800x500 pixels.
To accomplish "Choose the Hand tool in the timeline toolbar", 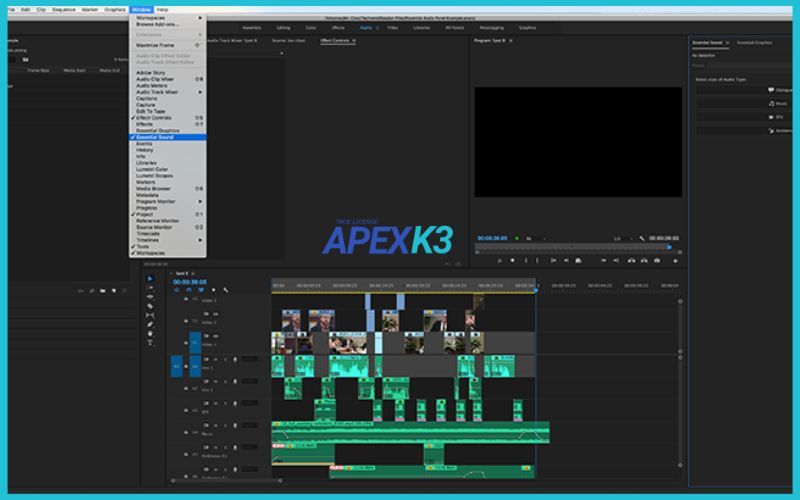I will coord(150,333).
